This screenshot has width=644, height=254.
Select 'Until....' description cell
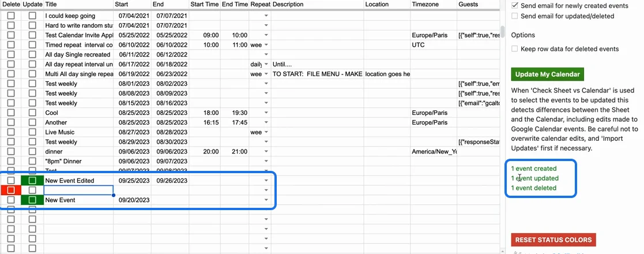tap(318, 65)
